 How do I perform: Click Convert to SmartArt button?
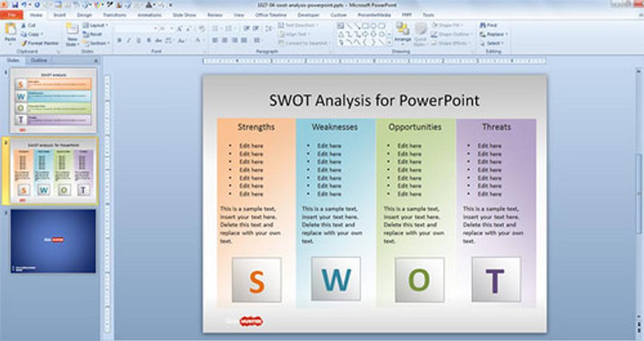point(304,43)
